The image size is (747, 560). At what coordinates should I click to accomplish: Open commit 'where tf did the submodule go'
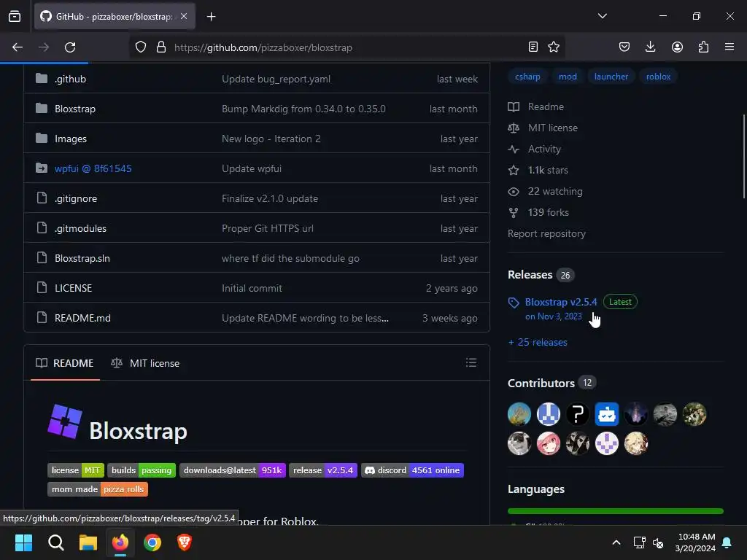[x=290, y=258]
